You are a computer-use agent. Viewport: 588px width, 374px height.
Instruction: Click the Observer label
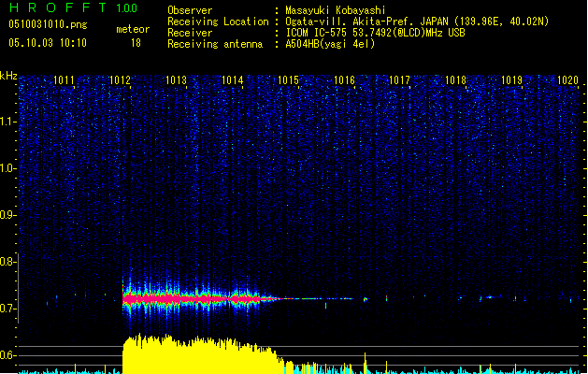190,10
